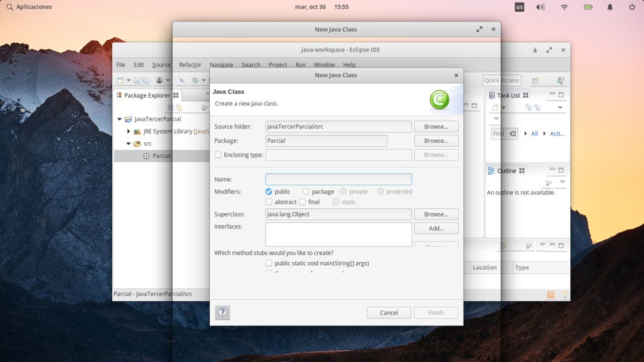Click the Cancel button in dialog
The width and height of the screenshot is (644, 362).
coord(389,313)
